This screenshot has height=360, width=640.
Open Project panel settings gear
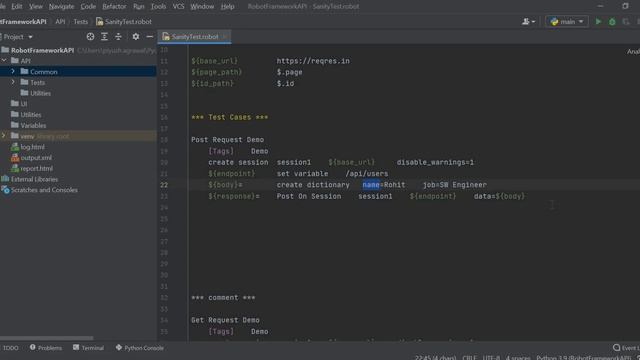[x=136, y=37]
